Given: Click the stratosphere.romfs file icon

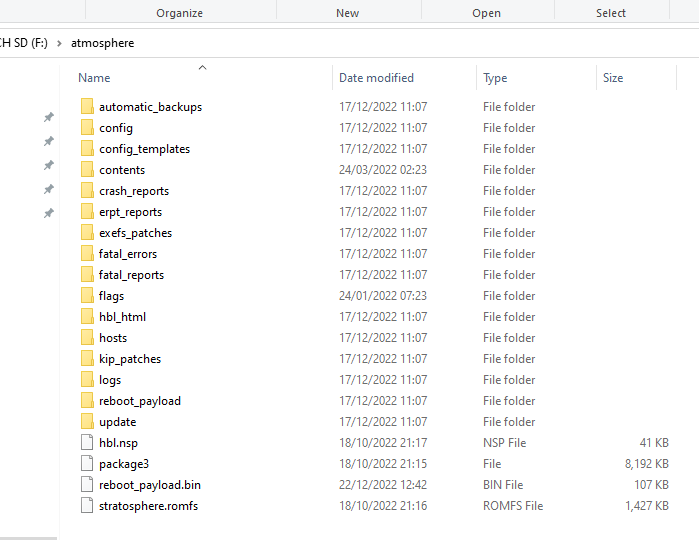Looking at the screenshot, I should pyautogui.click(x=87, y=505).
